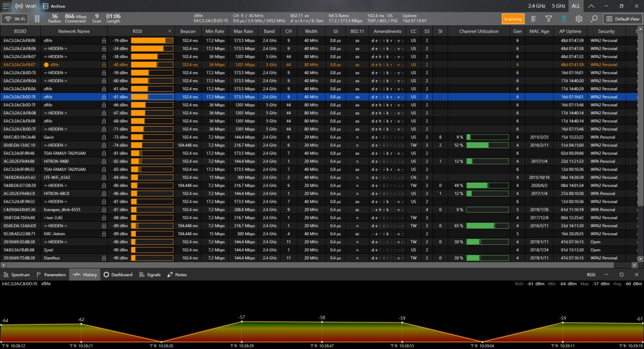
Task: Open settings via the gear icon
Action: [x=579, y=19]
